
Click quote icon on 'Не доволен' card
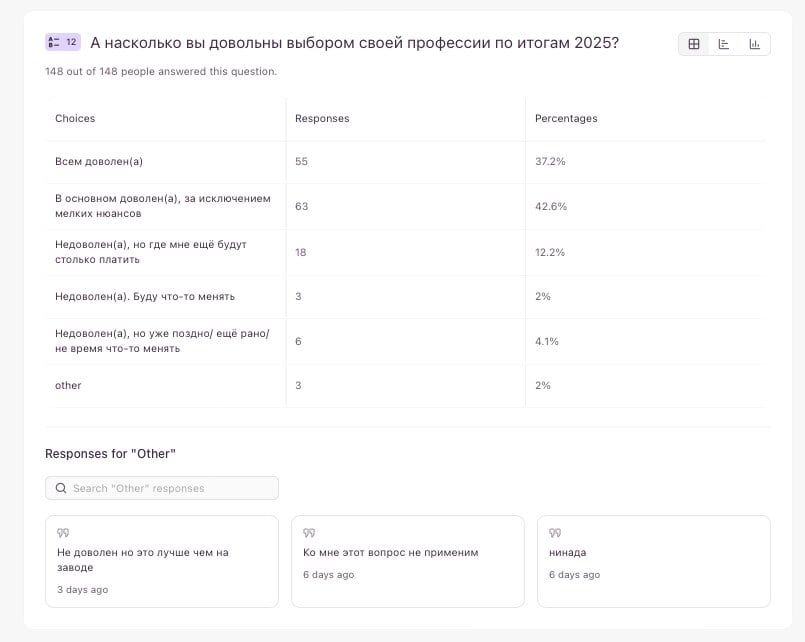tap(63, 533)
